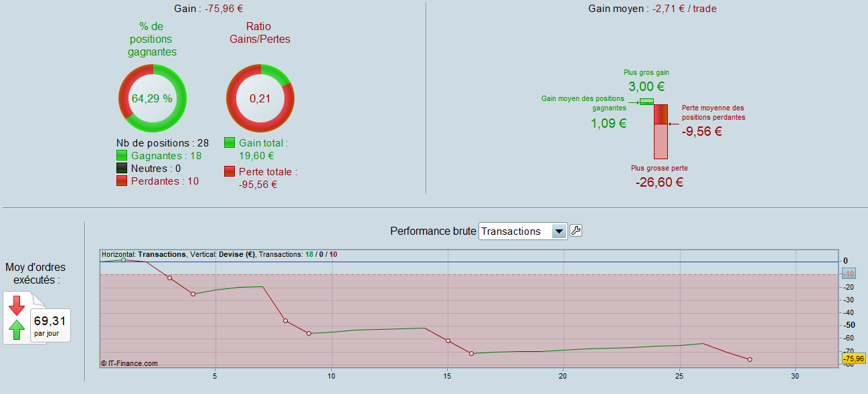The image size is (868, 394).
Task: Click the 19,60 € gain total value
Action: (257, 155)
